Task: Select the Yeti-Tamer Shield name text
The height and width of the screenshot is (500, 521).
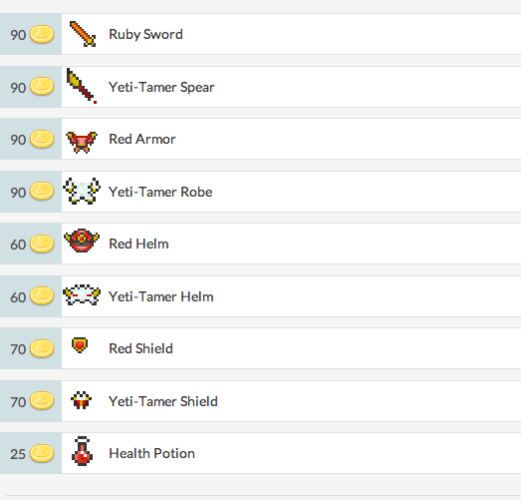Action: (x=163, y=401)
